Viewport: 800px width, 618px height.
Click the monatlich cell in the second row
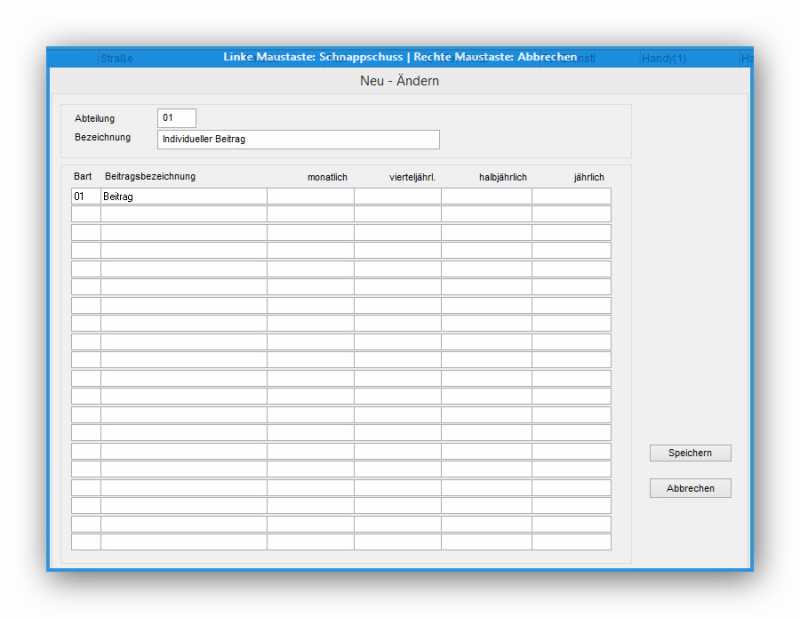310,214
